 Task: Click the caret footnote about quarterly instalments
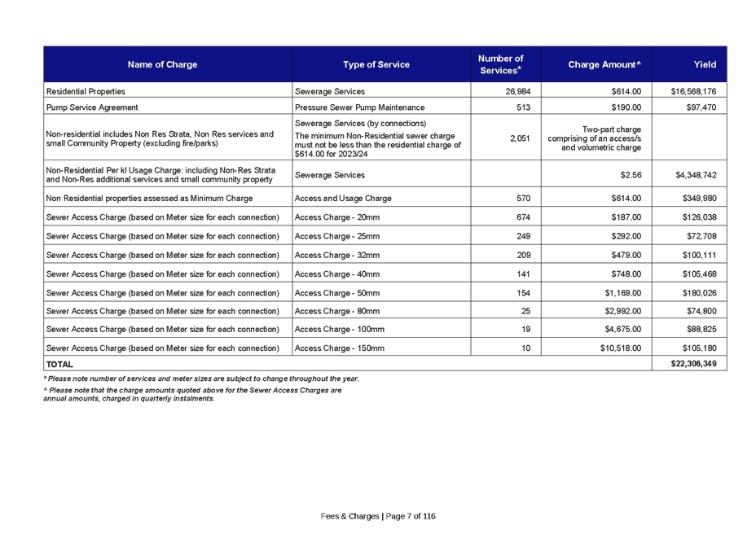point(193,395)
